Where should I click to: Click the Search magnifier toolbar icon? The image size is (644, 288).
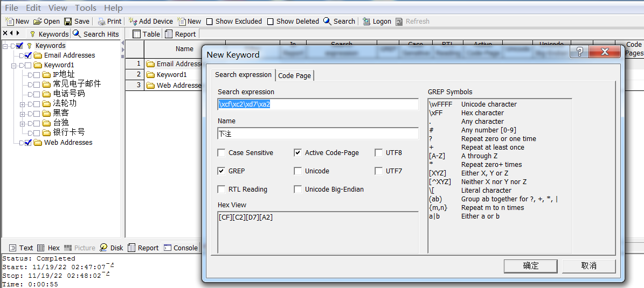pos(327,22)
